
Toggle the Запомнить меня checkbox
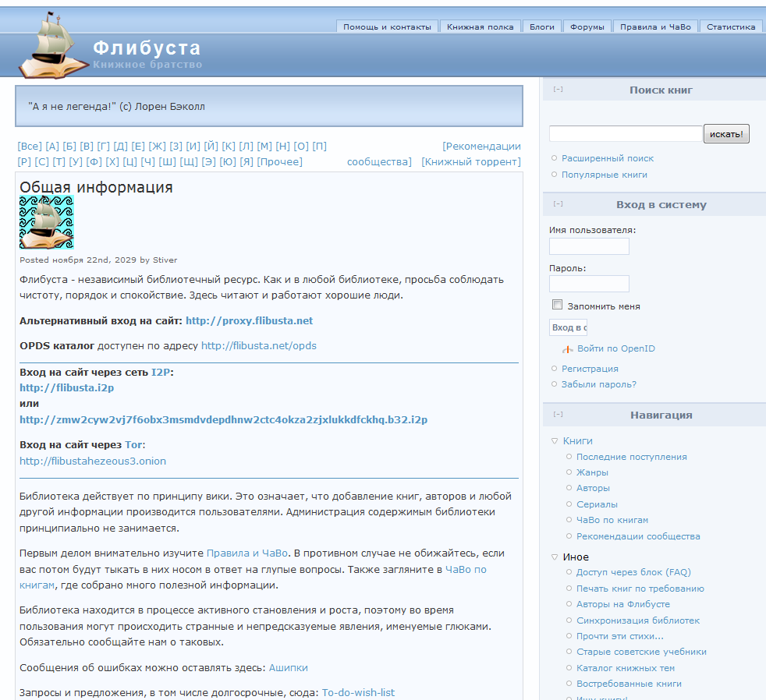pyautogui.click(x=557, y=305)
